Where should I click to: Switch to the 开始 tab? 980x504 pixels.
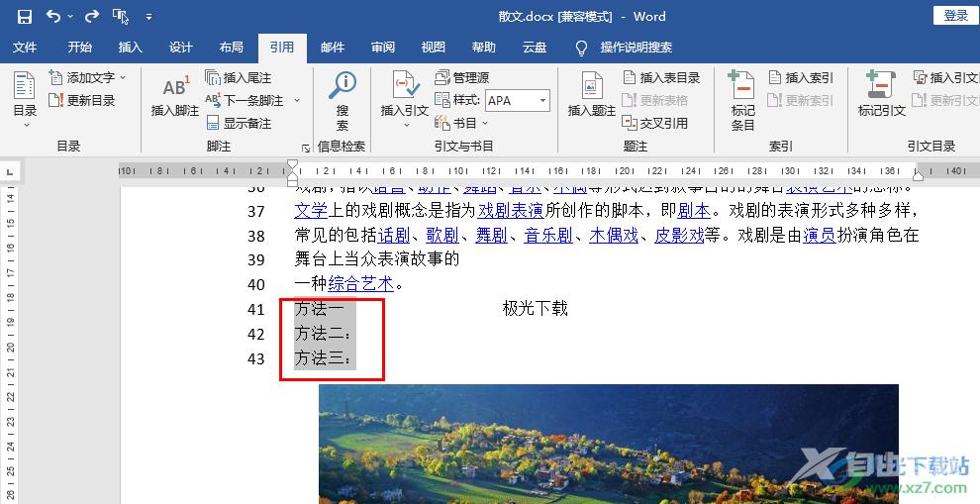(80, 47)
